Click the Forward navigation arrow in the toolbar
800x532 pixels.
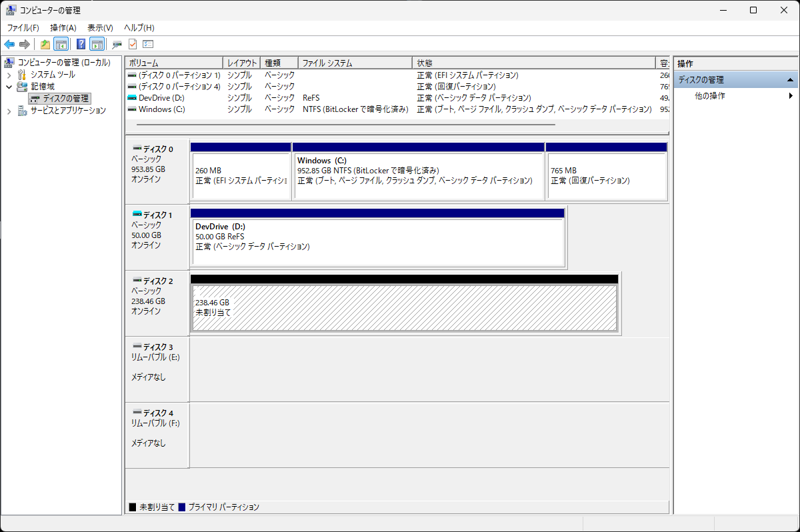pyautogui.click(x=25, y=44)
